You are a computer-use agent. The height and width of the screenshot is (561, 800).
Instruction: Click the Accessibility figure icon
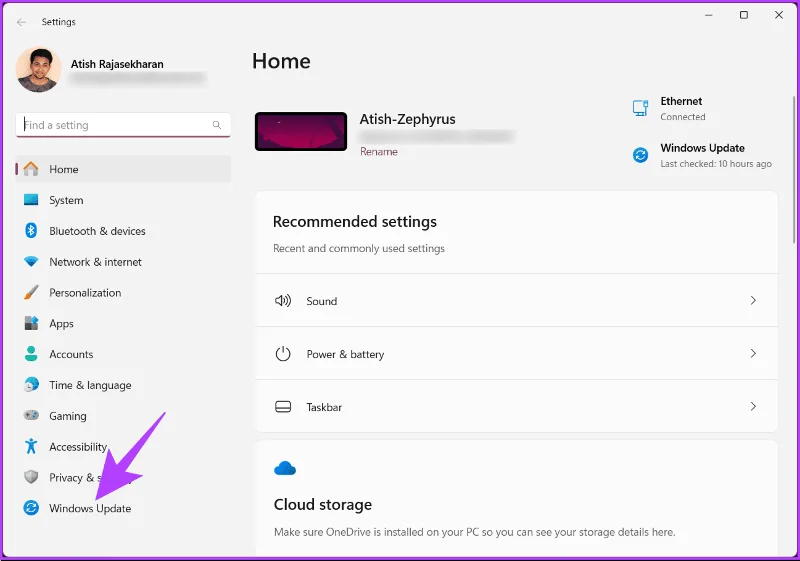pos(31,446)
